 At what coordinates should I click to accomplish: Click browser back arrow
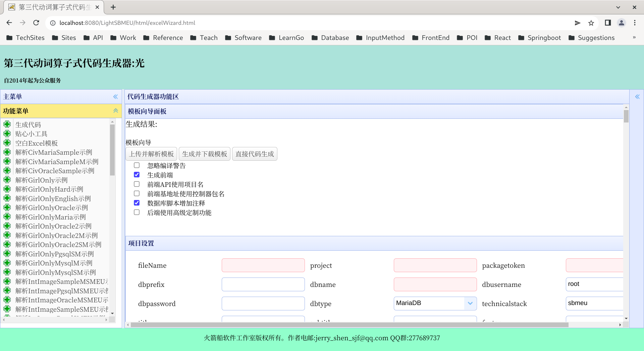[x=9, y=23]
